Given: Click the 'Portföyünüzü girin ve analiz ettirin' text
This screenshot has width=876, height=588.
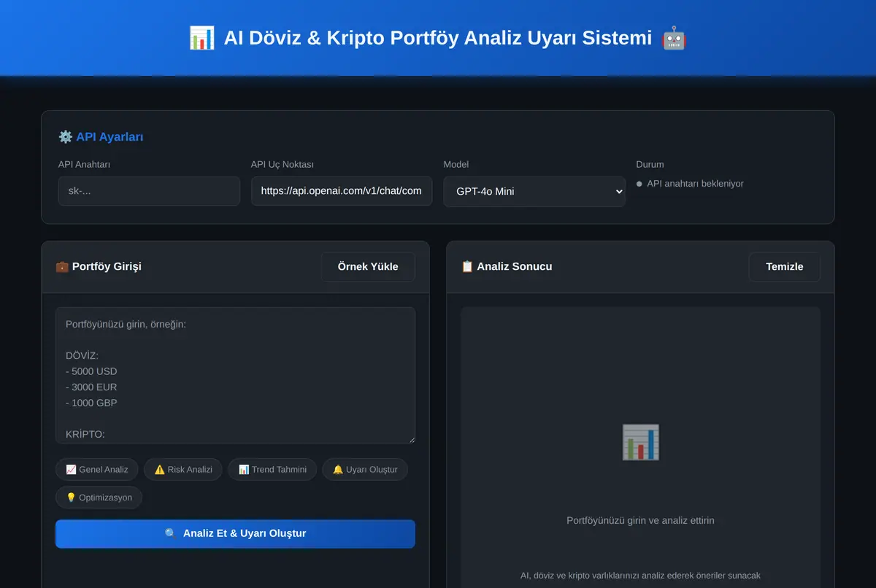Looking at the screenshot, I should coord(640,521).
